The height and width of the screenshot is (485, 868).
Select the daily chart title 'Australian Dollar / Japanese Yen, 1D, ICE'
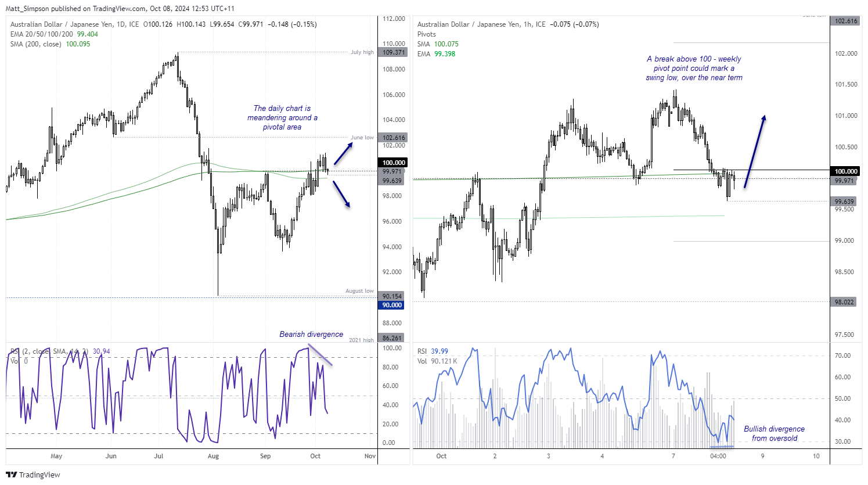tap(75, 24)
